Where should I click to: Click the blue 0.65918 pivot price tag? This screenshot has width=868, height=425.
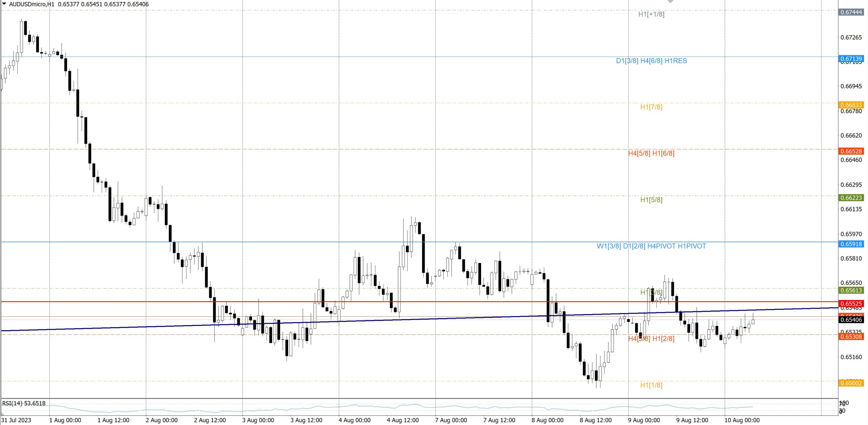pos(851,244)
